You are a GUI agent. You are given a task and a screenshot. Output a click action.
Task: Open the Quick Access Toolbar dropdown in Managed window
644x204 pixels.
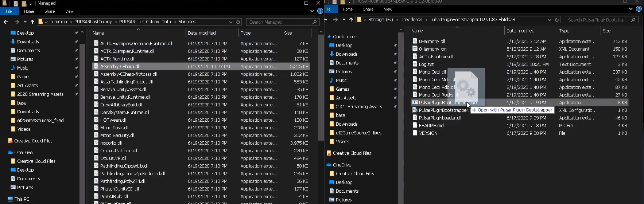tap(31, 4)
